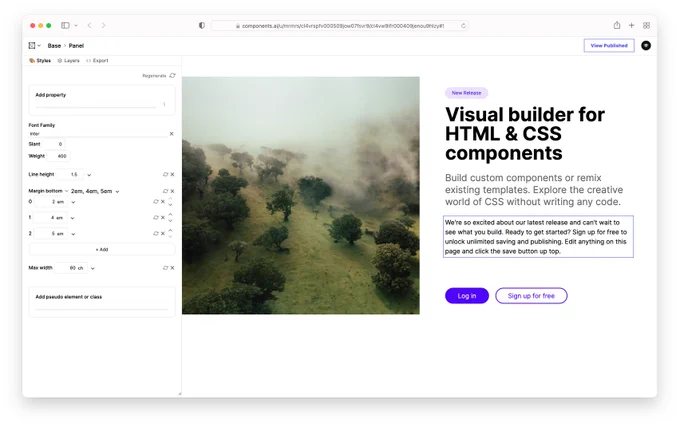
Task: Click the View Published button
Action: click(609, 46)
